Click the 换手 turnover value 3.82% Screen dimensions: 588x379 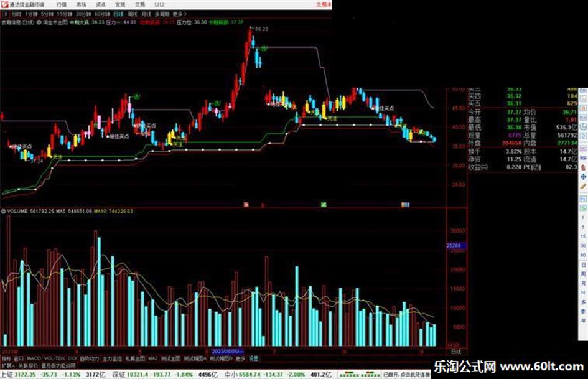pos(514,152)
